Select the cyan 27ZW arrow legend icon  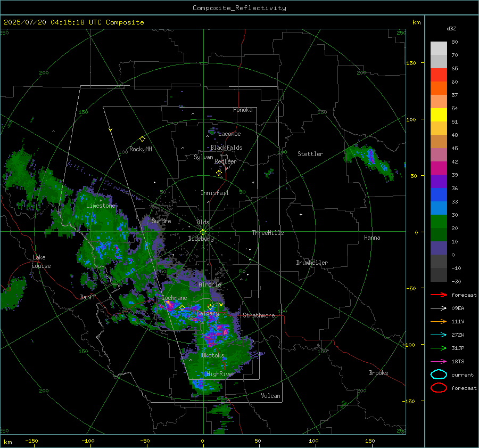(x=439, y=335)
